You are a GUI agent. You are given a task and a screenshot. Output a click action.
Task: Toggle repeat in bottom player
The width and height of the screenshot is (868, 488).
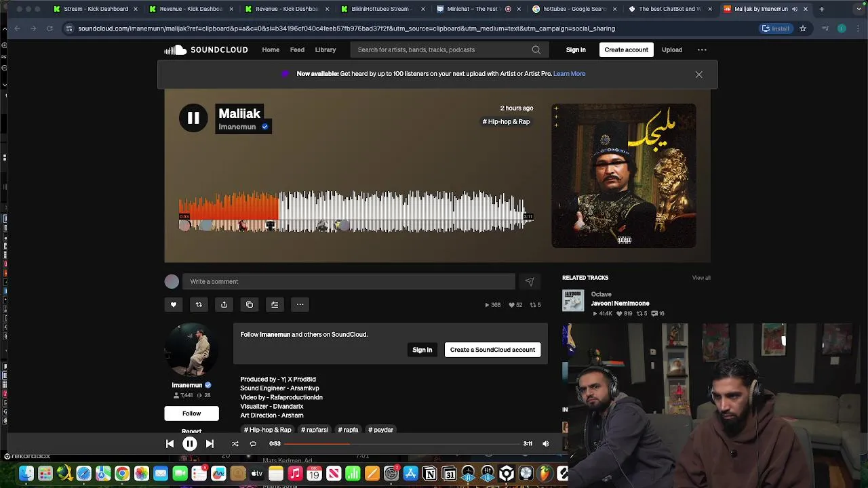(x=253, y=444)
